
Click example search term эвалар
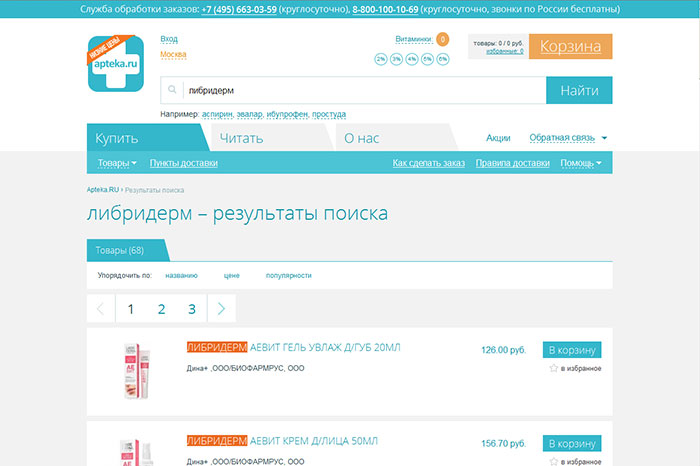click(x=249, y=114)
